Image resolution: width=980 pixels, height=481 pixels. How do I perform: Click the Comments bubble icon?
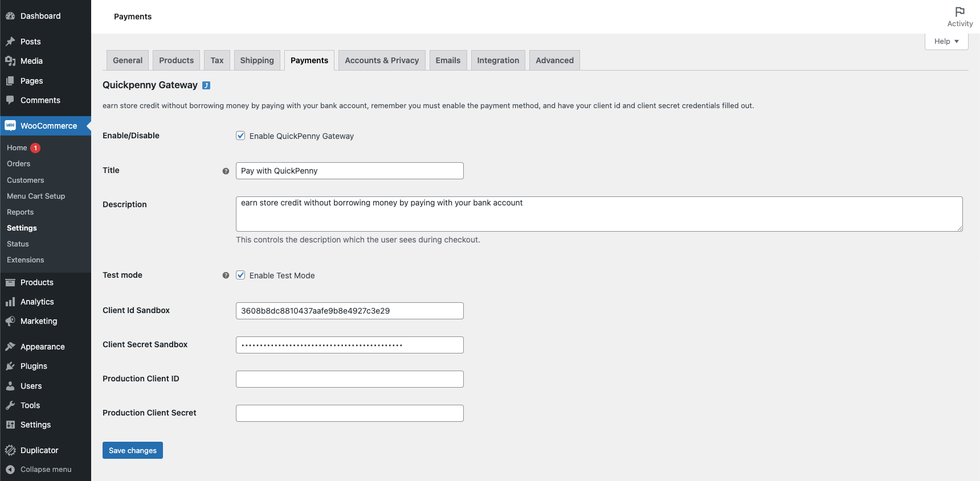pyautogui.click(x=10, y=100)
